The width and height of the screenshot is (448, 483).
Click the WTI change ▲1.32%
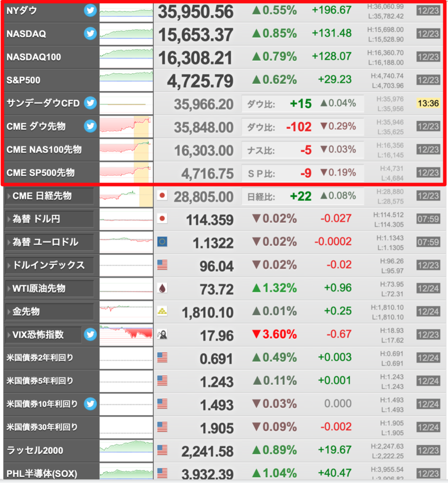pos(275,288)
